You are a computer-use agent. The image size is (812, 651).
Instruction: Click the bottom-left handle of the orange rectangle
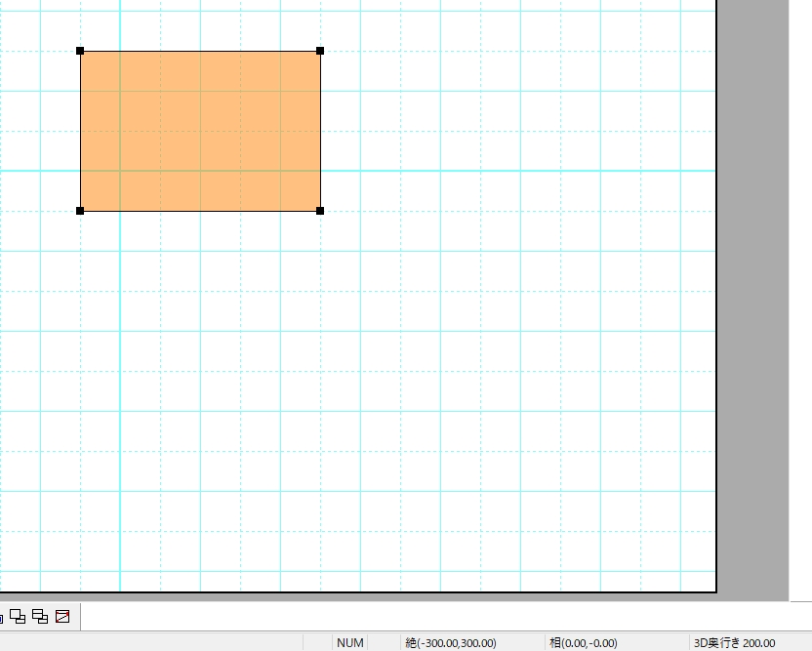(80, 211)
